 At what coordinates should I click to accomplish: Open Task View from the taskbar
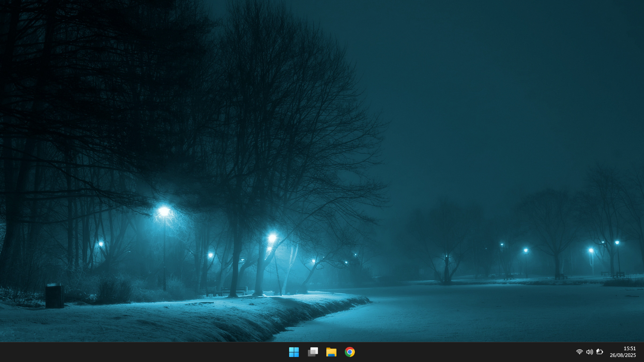(313, 352)
